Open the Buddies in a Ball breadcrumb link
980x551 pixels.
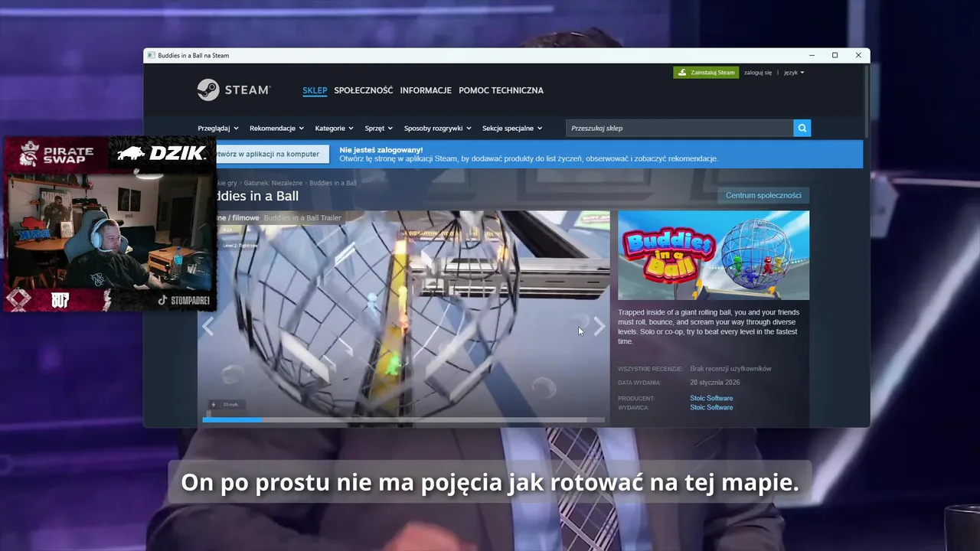pyautogui.click(x=332, y=183)
